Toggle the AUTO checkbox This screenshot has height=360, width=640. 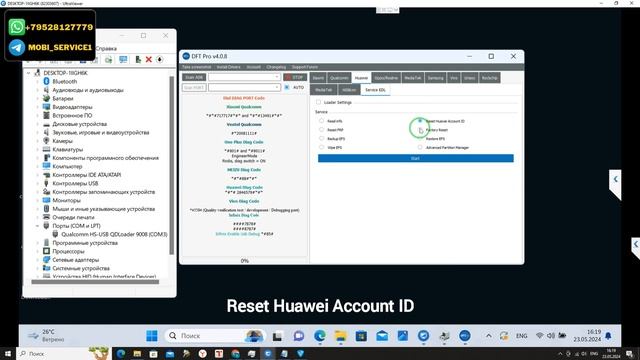[287, 87]
